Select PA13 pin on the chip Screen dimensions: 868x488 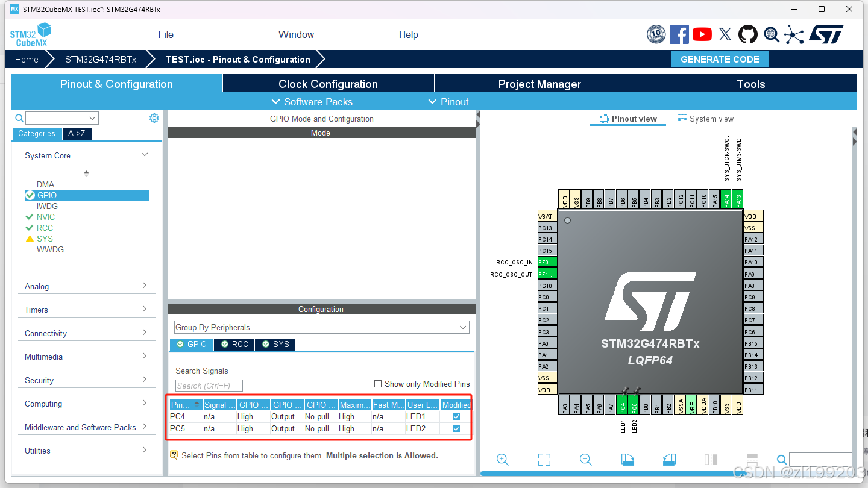click(x=738, y=199)
